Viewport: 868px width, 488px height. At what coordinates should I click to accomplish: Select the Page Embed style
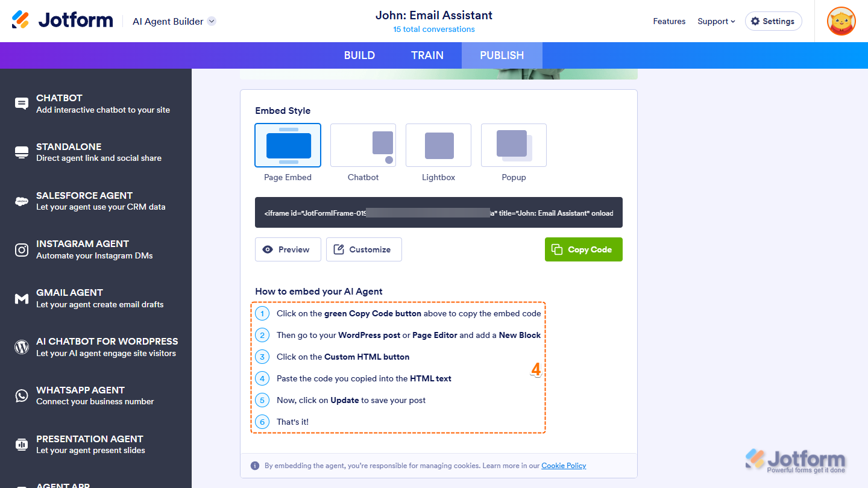(x=288, y=145)
